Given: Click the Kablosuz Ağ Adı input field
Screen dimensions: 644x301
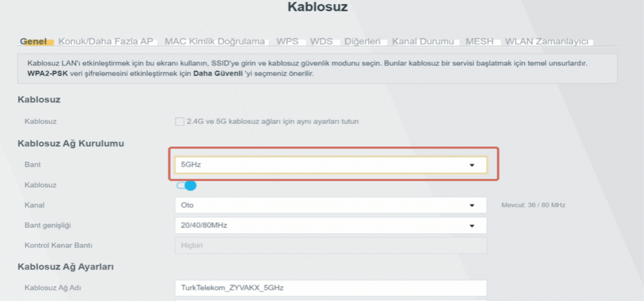Looking at the screenshot, I should [331, 288].
